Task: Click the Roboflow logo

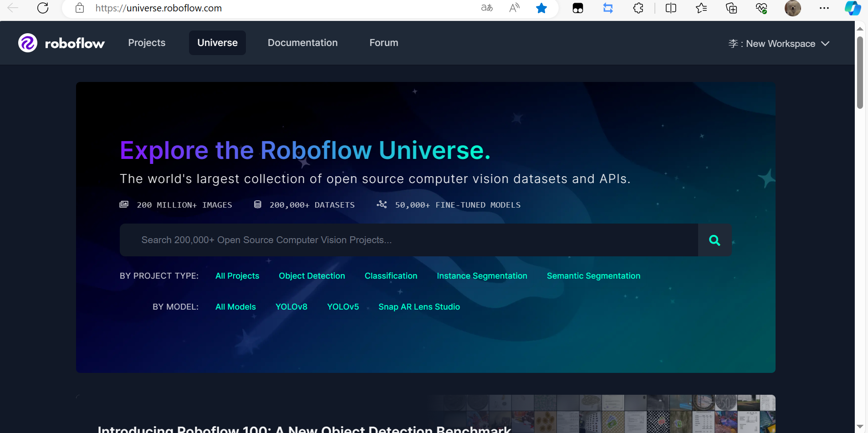Action: [61, 43]
